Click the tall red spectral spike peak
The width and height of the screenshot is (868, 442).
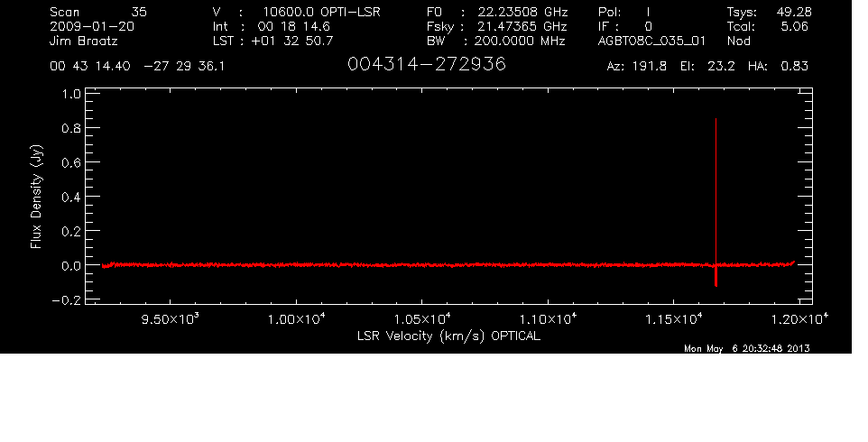716,119
